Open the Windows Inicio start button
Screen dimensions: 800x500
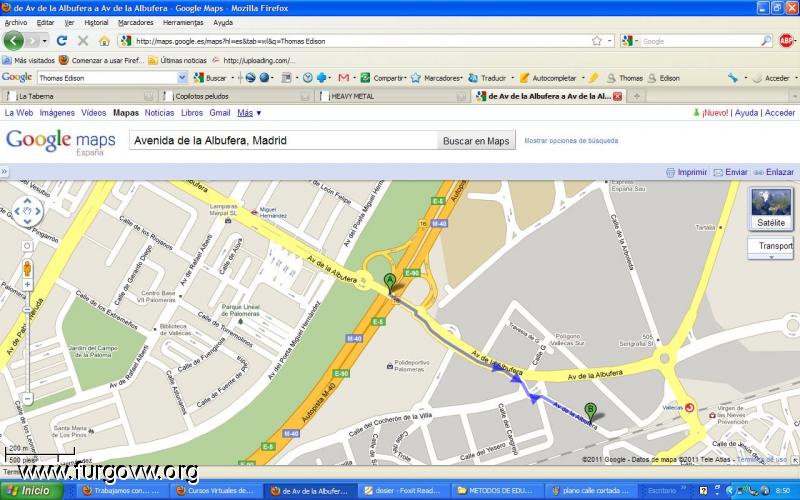tap(31, 491)
